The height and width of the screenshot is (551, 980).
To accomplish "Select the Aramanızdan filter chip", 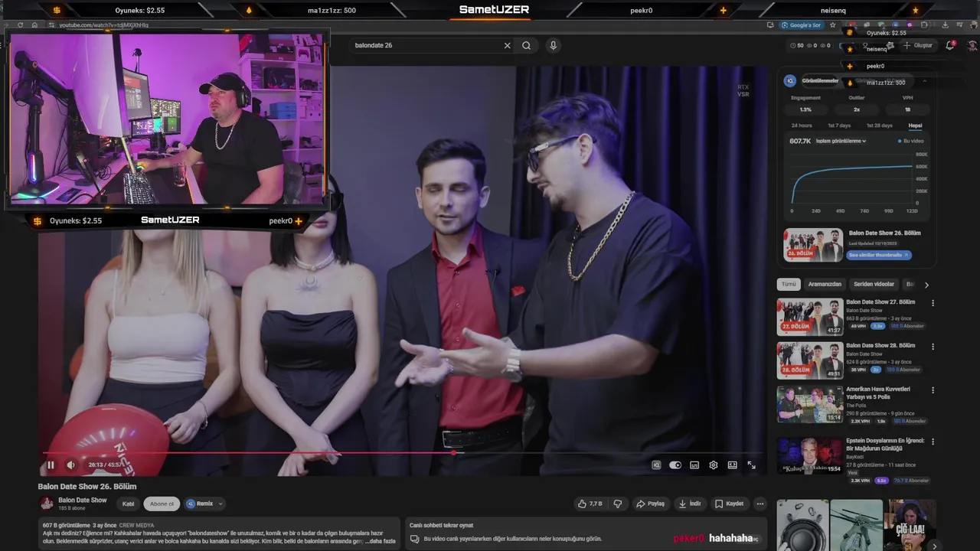I will (x=825, y=284).
